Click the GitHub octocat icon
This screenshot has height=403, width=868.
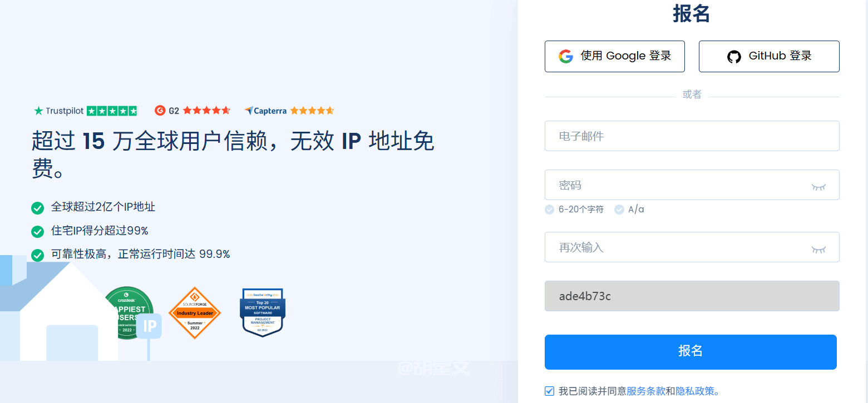tap(734, 57)
